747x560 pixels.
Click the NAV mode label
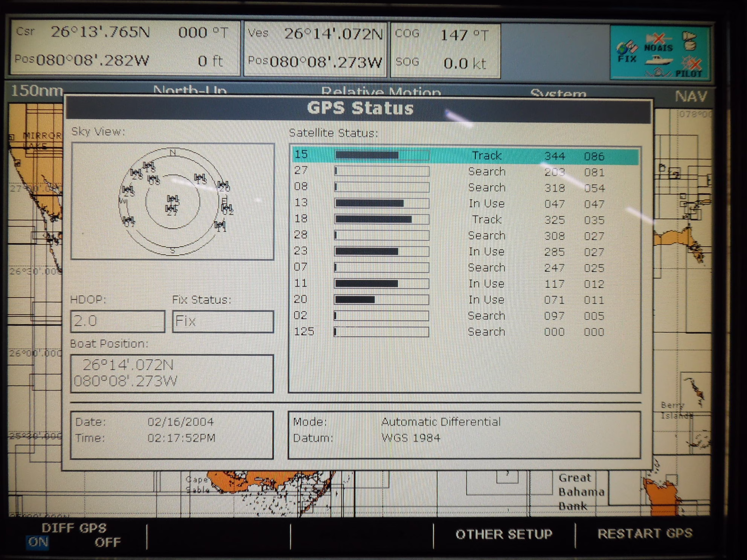click(691, 96)
